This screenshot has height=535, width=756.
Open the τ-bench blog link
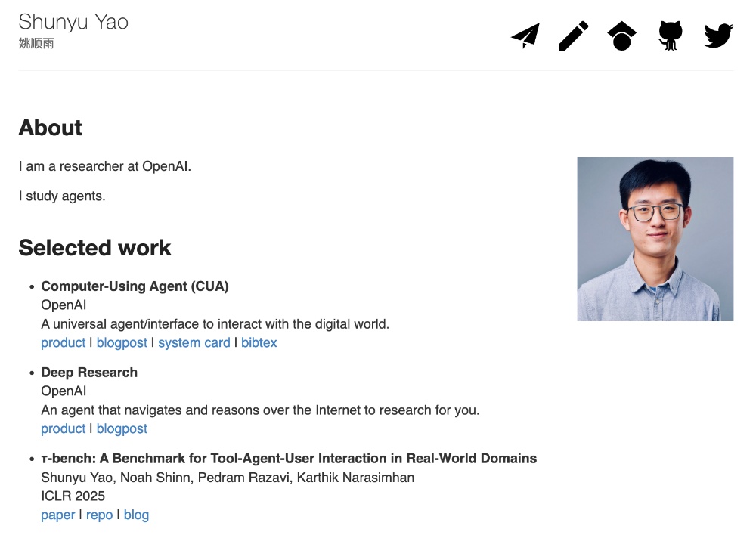(x=136, y=515)
